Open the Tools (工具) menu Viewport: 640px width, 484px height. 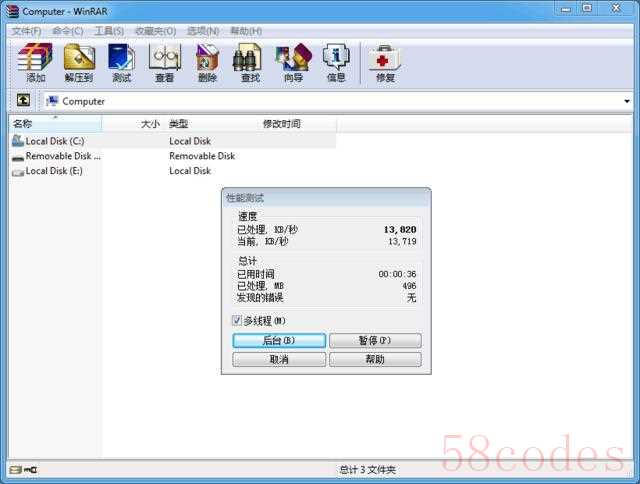[109, 31]
